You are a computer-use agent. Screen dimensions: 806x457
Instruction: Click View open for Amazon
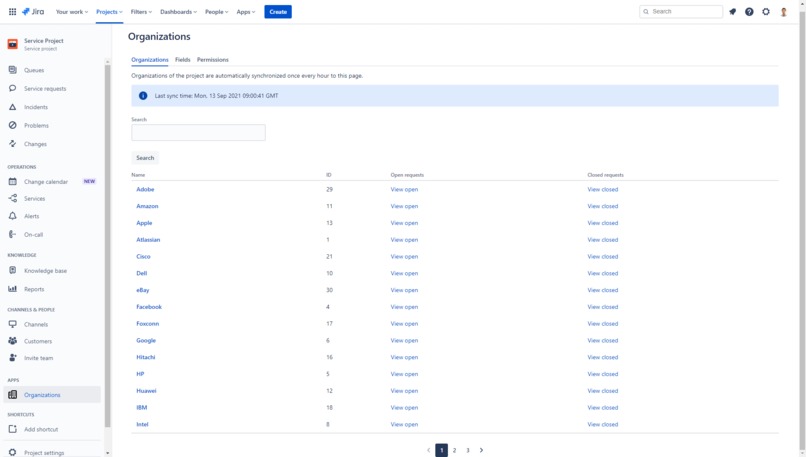tap(404, 206)
